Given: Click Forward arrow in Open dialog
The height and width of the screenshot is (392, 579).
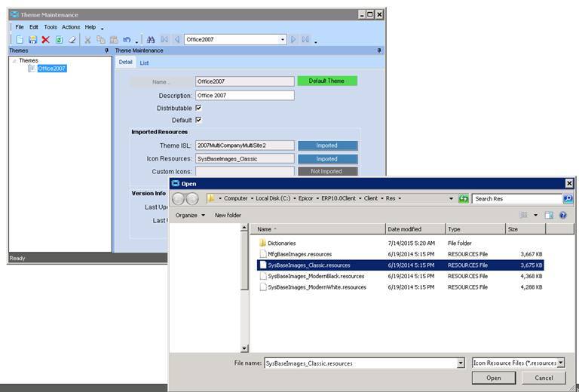Looking at the screenshot, I should coord(192,198).
